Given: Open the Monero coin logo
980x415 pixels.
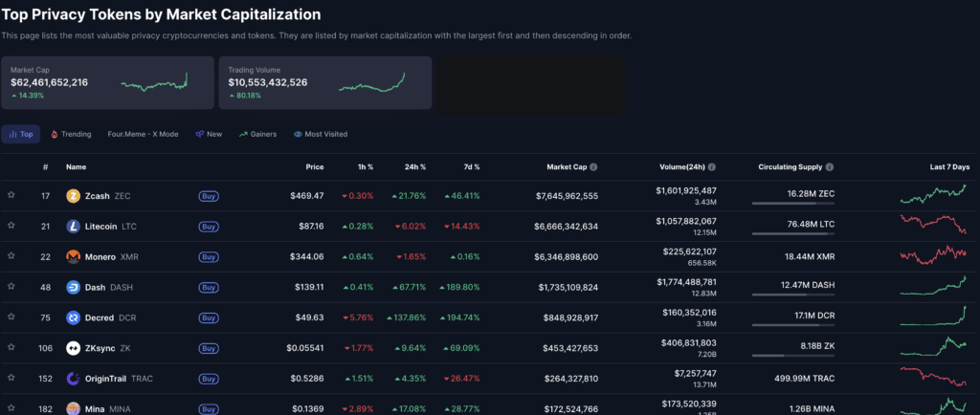Looking at the screenshot, I should click(73, 256).
